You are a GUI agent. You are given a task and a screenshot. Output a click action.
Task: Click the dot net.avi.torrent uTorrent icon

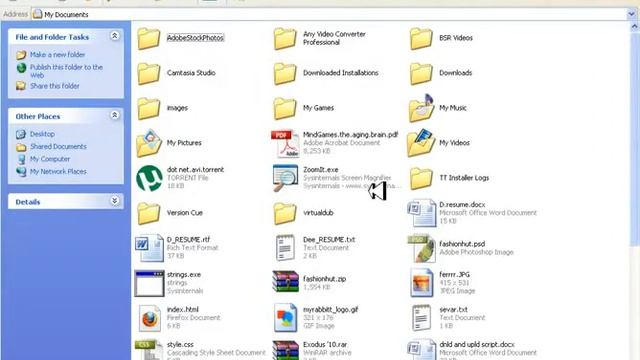(x=149, y=178)
